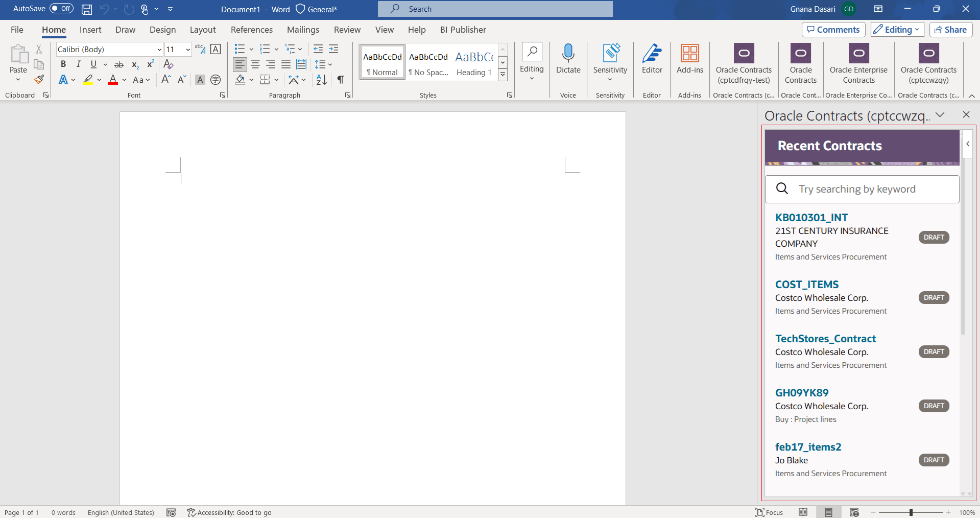
Task: Apply italic formatting
Action: click(x=78, y=64)
